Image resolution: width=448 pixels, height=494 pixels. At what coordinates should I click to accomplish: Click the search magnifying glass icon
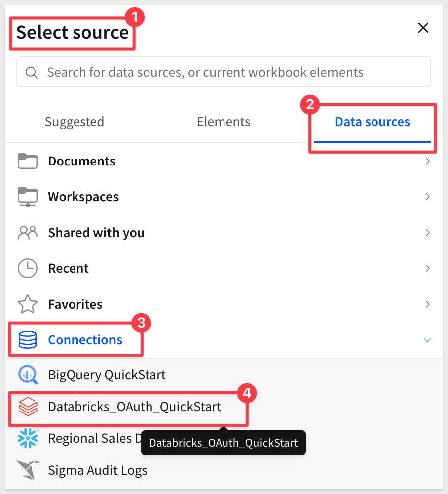click(32, 73)
